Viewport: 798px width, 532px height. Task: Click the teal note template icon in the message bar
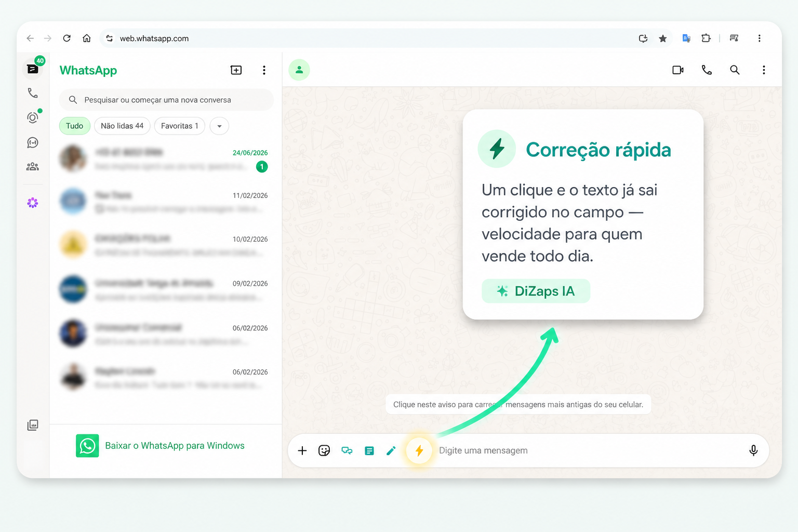coord(369,450)
